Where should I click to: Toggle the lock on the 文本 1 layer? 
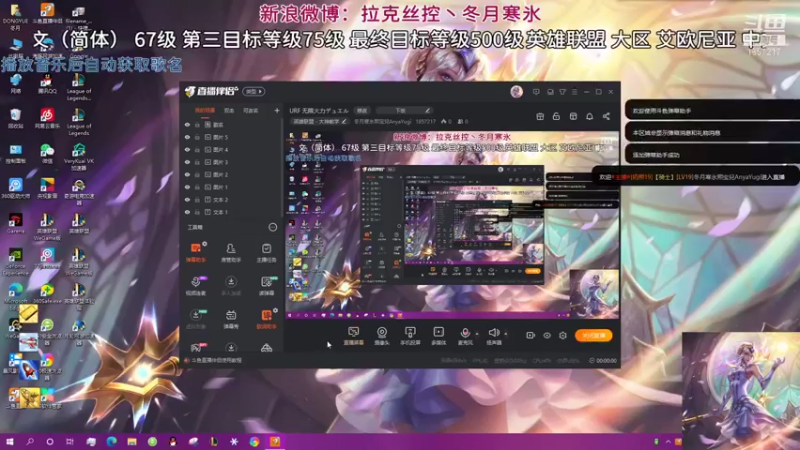click(x=197, y=212)
